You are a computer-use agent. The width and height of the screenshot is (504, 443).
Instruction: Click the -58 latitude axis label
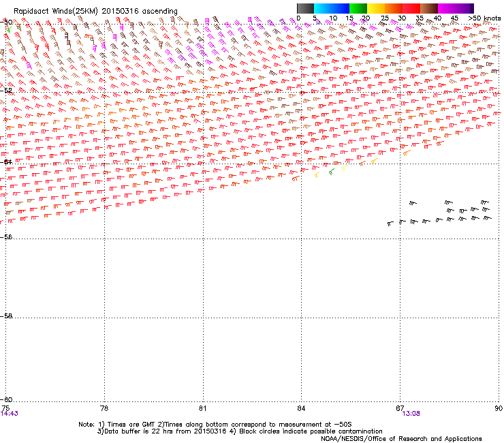click(x=7, y=316)
